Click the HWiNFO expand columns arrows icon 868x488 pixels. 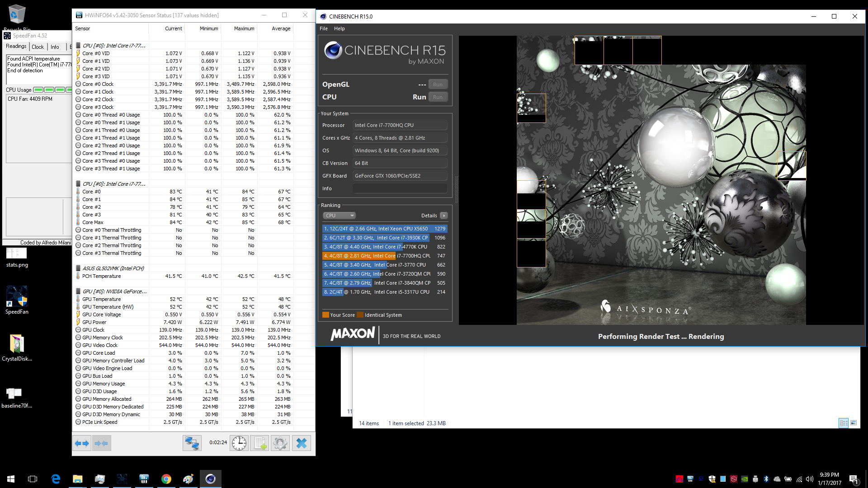tap(82, 443)
